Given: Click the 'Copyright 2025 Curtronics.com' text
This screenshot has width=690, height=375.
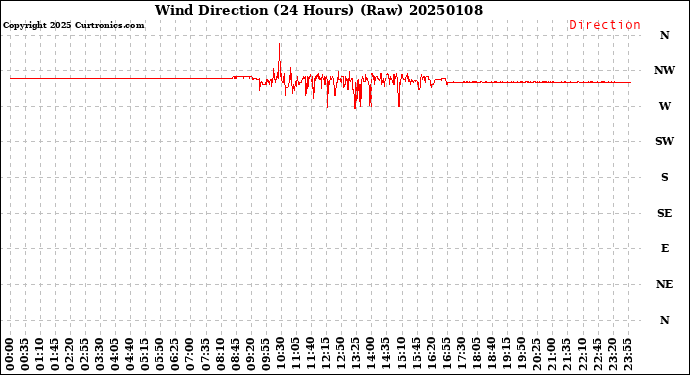Looking at the screenshot, I should tap(73, 25).
